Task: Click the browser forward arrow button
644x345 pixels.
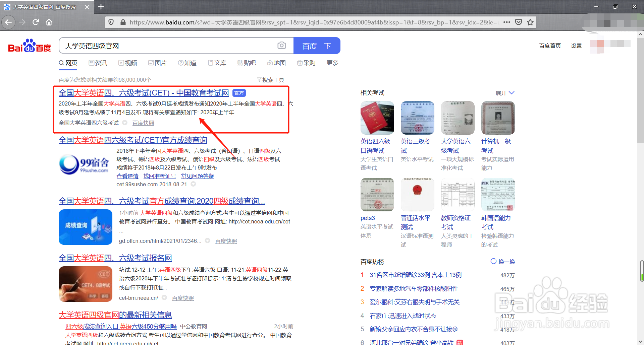Action: pos(22,22)
